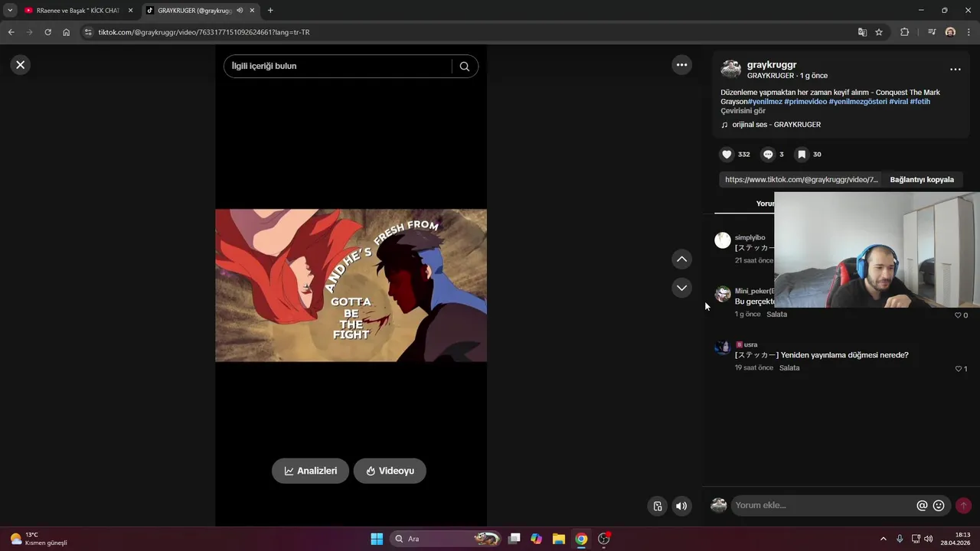Open the tab search dropdown arrow
The image size is (980, 551).
tap(9, 11)
